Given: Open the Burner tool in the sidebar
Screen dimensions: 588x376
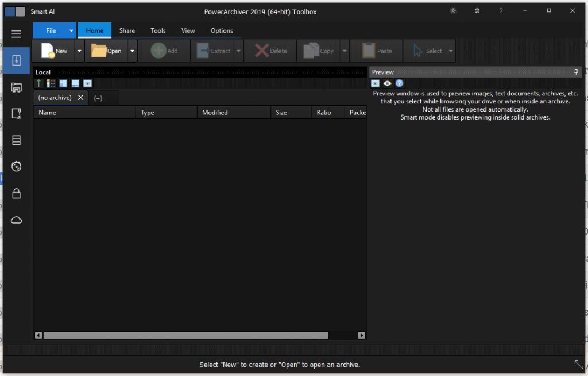Looking at the screenshot, I should tap(16, 166).
